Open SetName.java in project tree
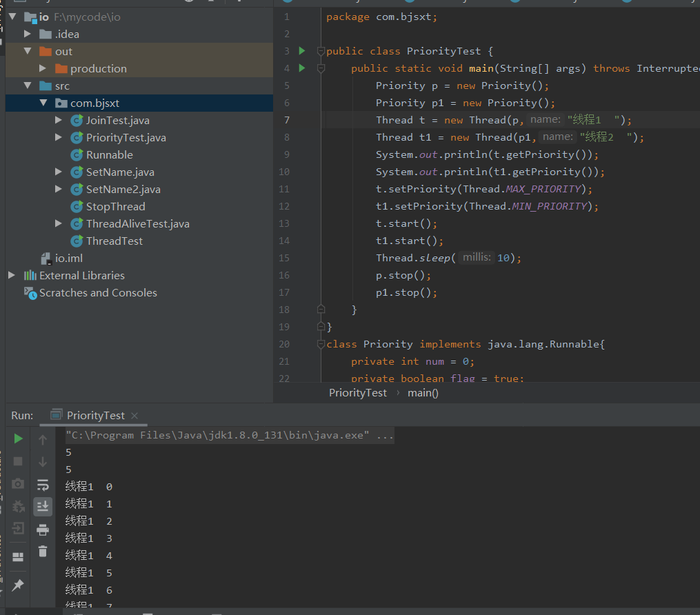Image resolution: width=700 pixels, height=615 pixels. pos(120,172)
